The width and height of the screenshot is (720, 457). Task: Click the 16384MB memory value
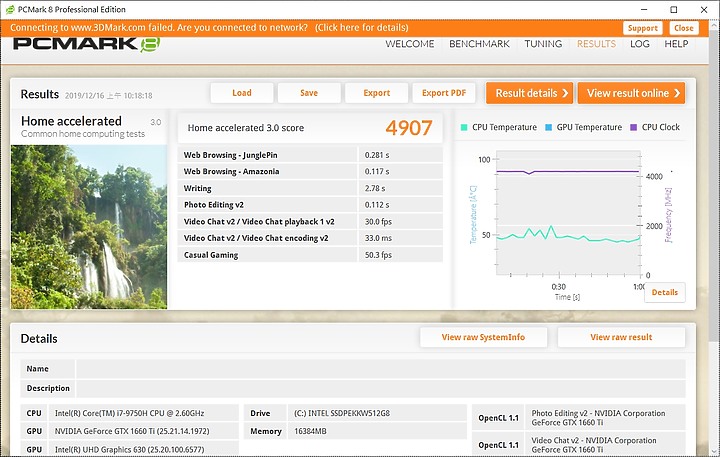click(310, 431)
